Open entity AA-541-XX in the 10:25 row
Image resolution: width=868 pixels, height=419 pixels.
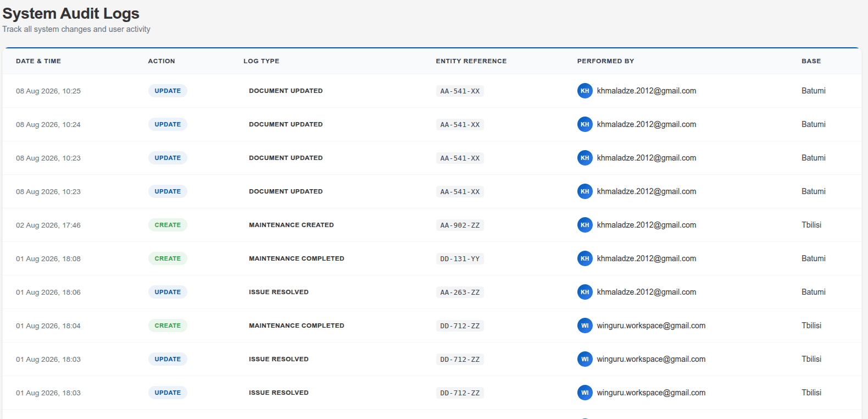[460, 91]
